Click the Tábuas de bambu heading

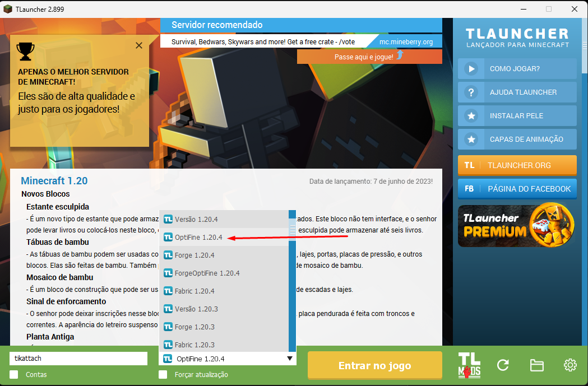[x=58, y=242]
